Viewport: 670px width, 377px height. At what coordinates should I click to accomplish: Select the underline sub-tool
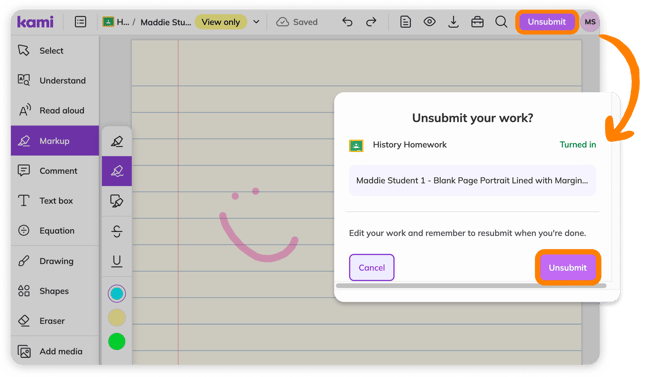117,261
